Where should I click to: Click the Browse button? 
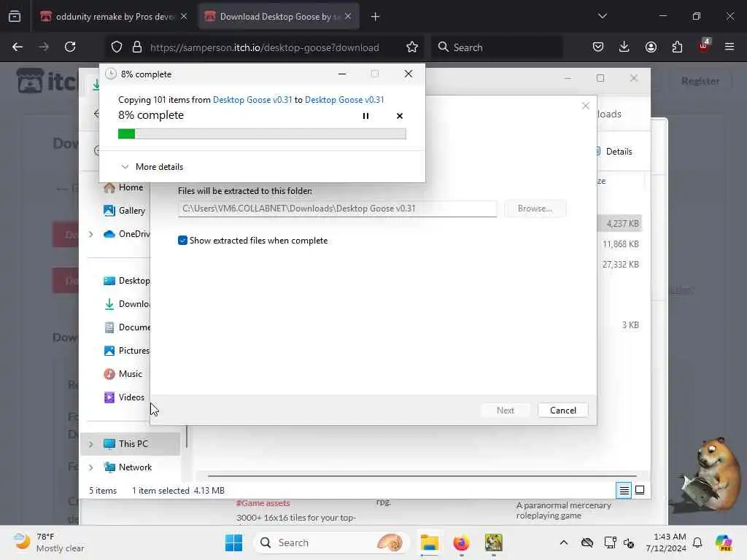point(535,209)
